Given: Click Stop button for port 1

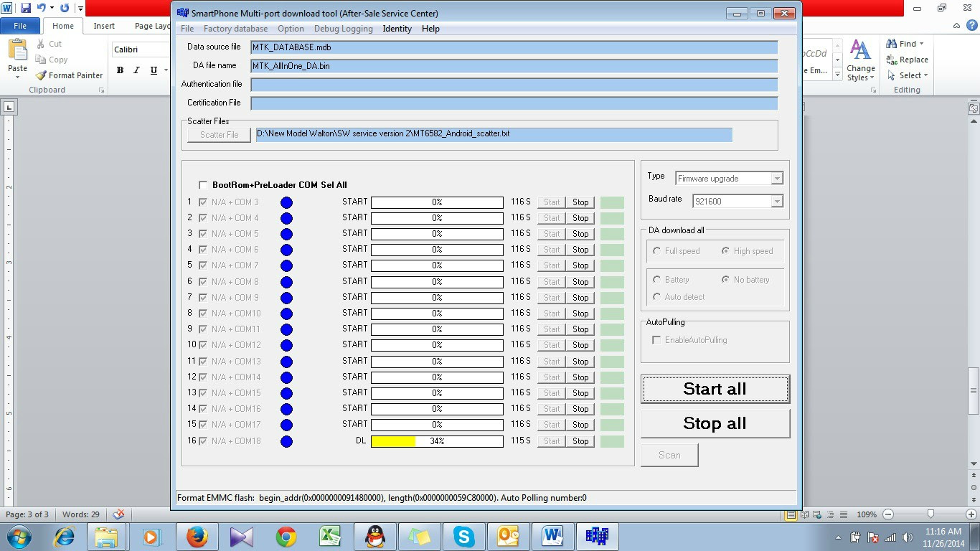Looking at the screenshot, I should point(580,202).
